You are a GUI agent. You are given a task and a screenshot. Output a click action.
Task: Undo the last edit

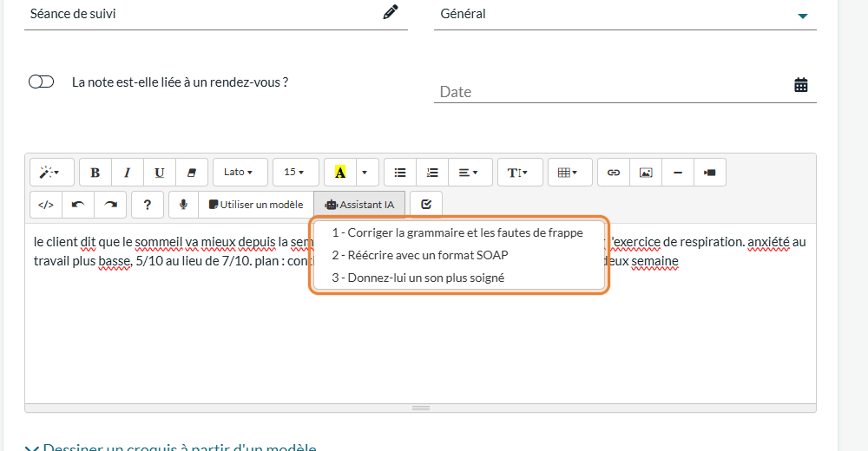point(78,205)
